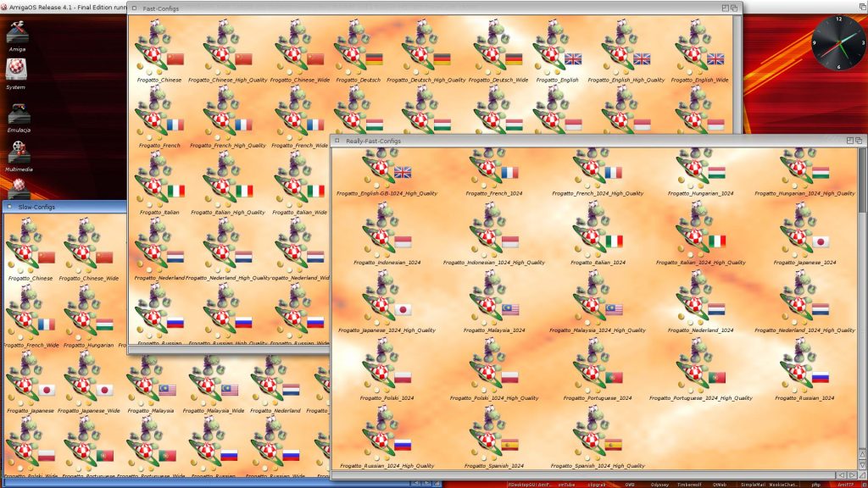Click Really-Fast-Configs scroll down arrow
This screenshot has height=488, width=868.
pyautogui.click(x=862, y=464)
